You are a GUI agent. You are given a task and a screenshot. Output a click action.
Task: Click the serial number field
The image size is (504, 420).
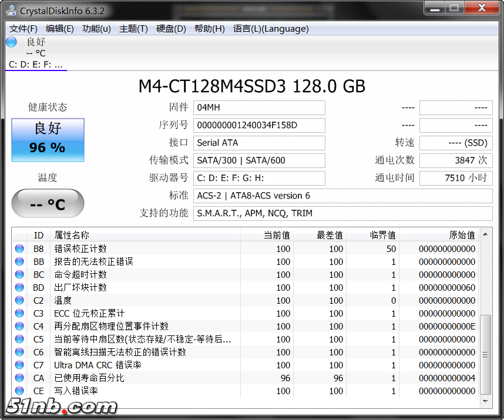[259, 125]
